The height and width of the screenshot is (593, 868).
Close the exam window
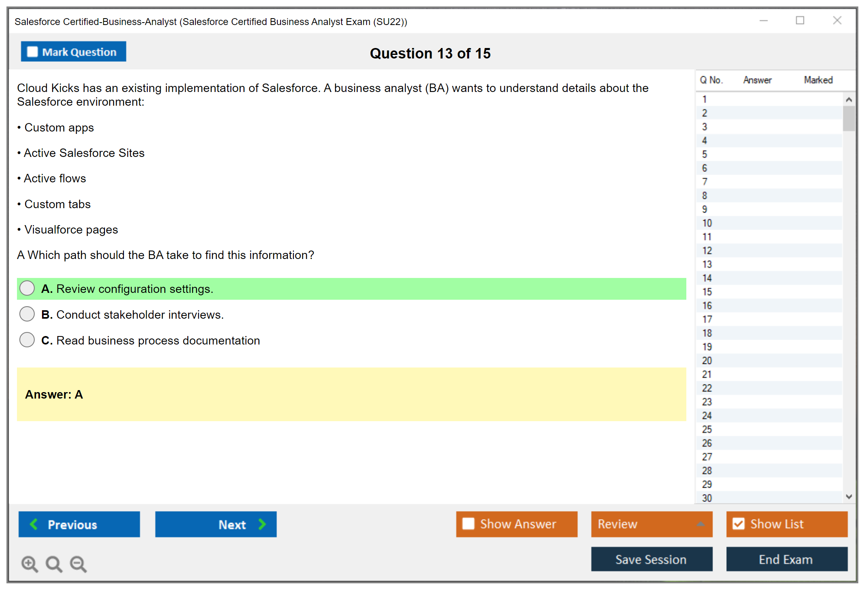pyautogui.click(x=837, y=21)
